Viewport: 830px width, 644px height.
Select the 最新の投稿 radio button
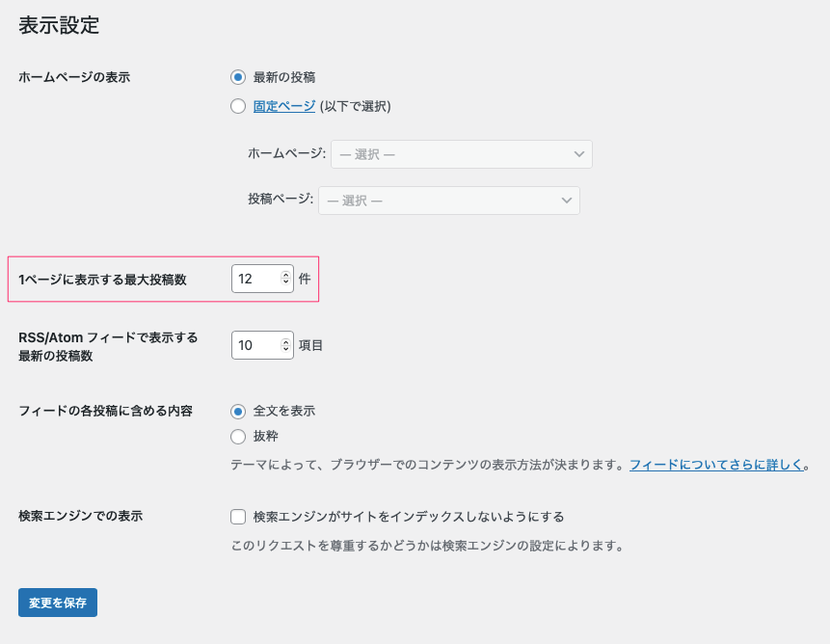coord(238,77)
